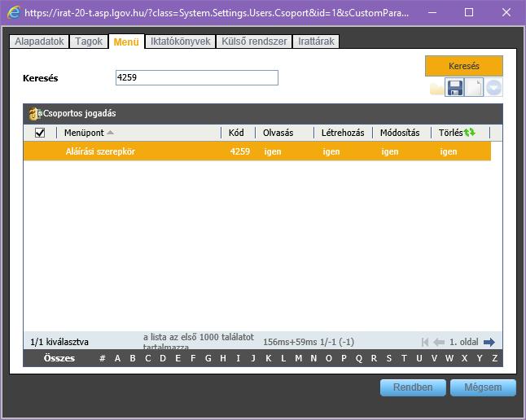Sort by the Menüpont column header
Viewport: 526px width, 420px height.
pos(84,133)
